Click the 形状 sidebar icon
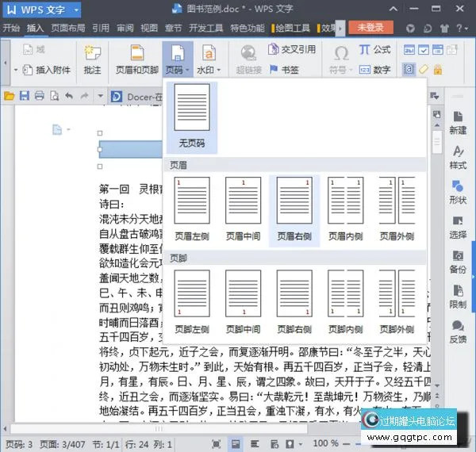 (458, 193)
